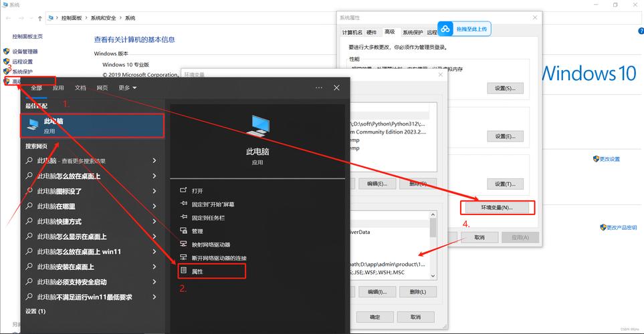Select 高级 tab in 系统属性 dialog

point(390,31)
